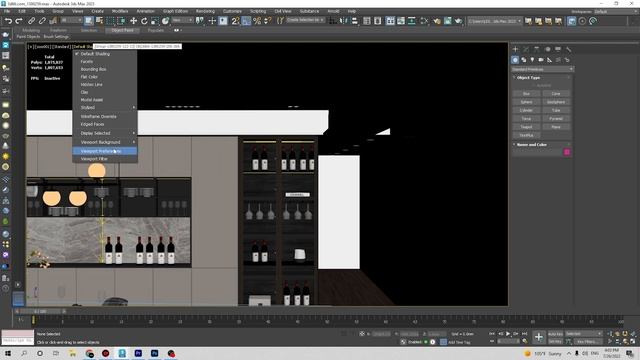Screen dimensions: 640x360
Task: Open the Modify tab in command panel
Action: (526, 49)
